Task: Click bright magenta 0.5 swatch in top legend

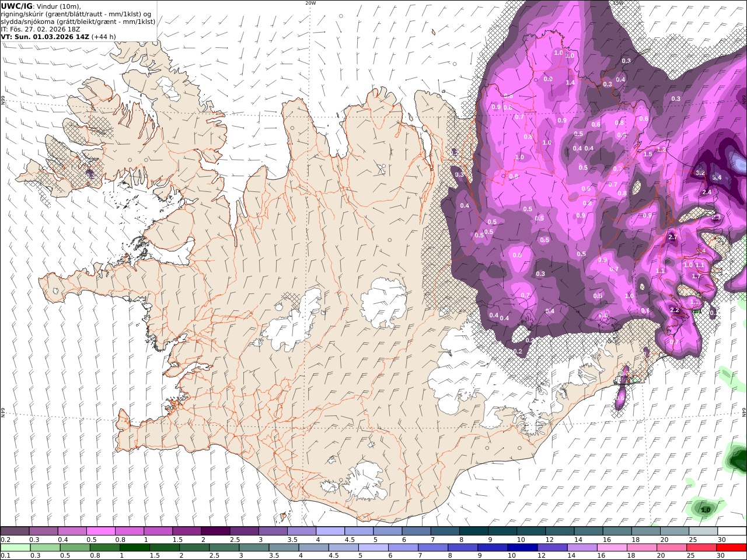Action: pyautogui.click(x=100, y=531)
